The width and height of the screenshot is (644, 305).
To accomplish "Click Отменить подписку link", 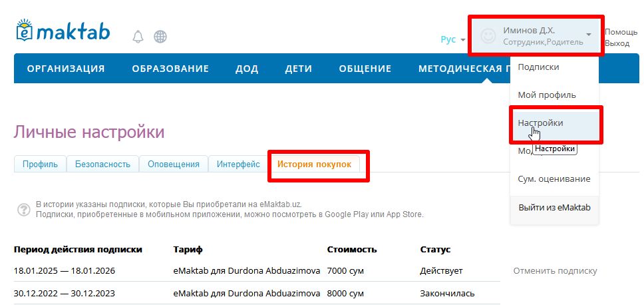I will pos(555,271).
